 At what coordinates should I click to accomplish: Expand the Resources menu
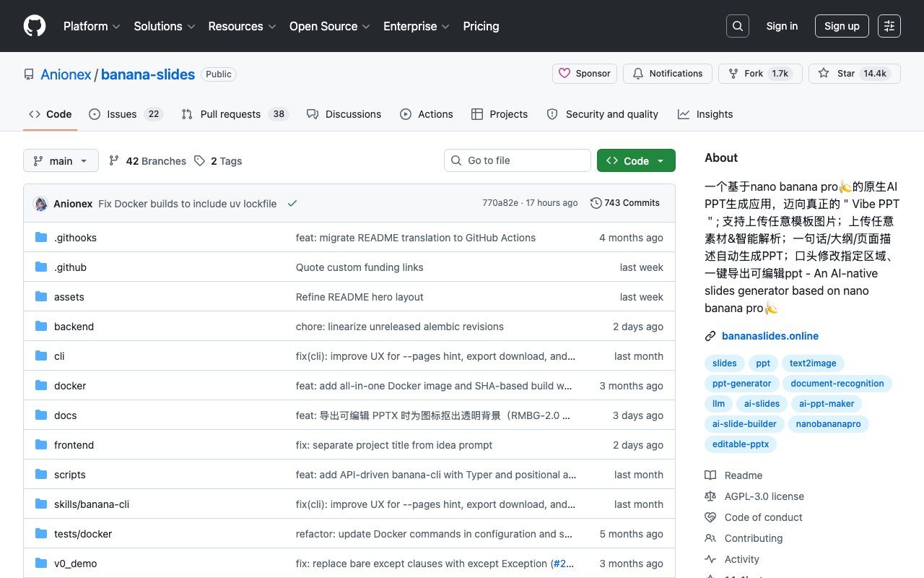coord(242,26)
